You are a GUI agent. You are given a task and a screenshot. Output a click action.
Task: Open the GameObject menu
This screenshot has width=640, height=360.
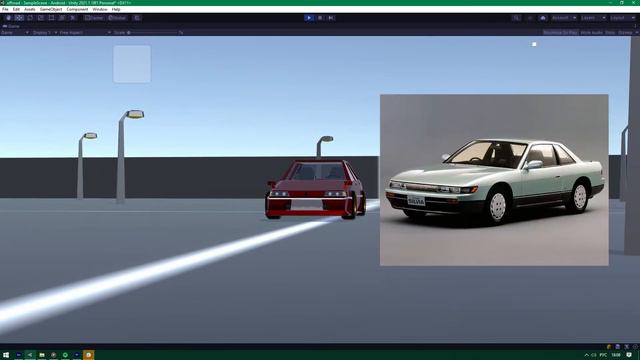click(51, 9)
